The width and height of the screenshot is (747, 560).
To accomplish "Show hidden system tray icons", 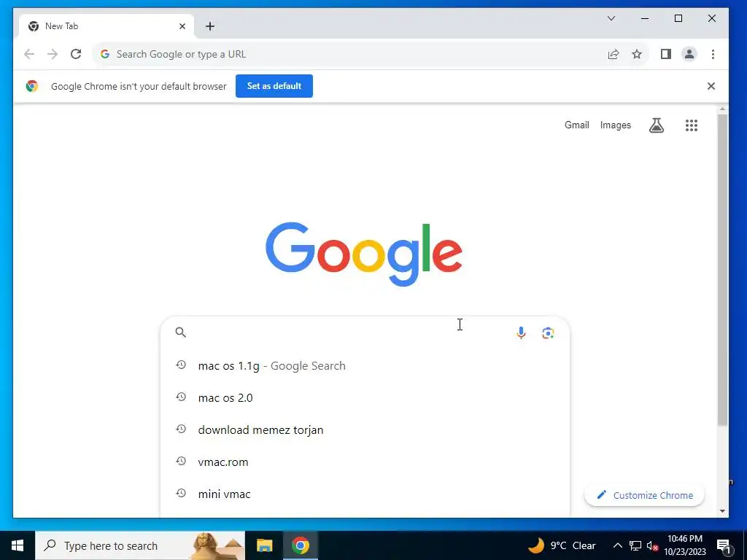I will pos(617,545).
